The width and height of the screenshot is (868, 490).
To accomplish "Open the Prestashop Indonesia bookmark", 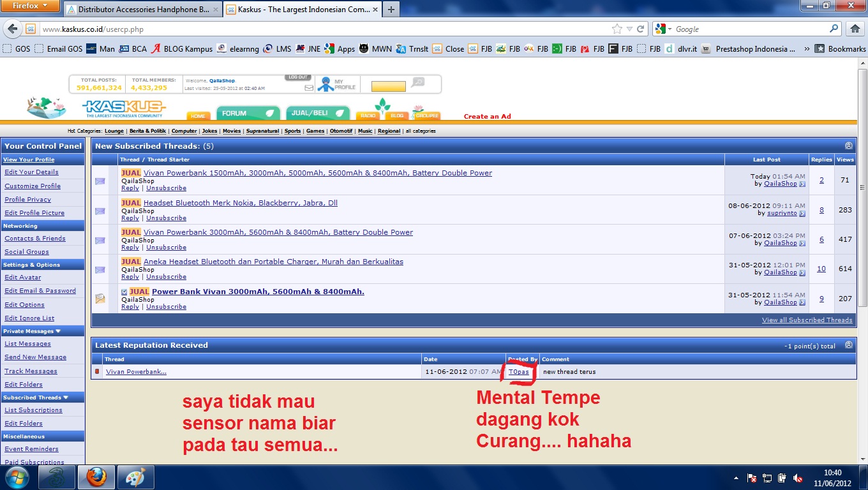I will tap(748, 48).
